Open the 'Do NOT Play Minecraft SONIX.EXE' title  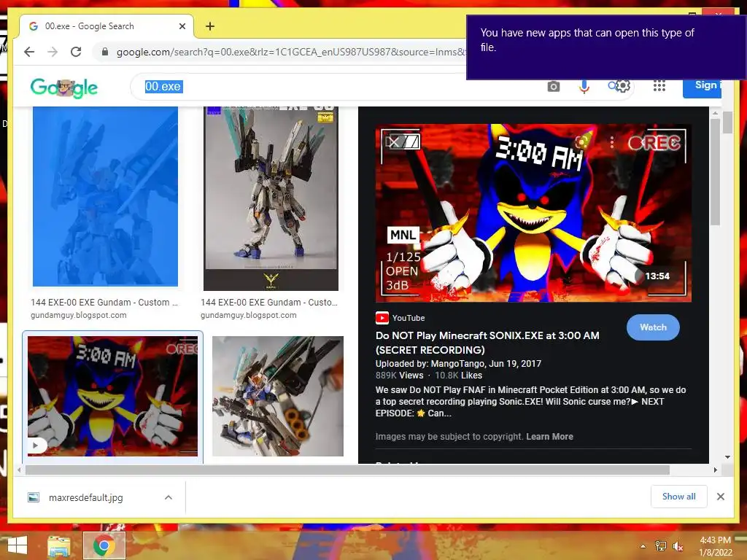(x=487, y=343)
